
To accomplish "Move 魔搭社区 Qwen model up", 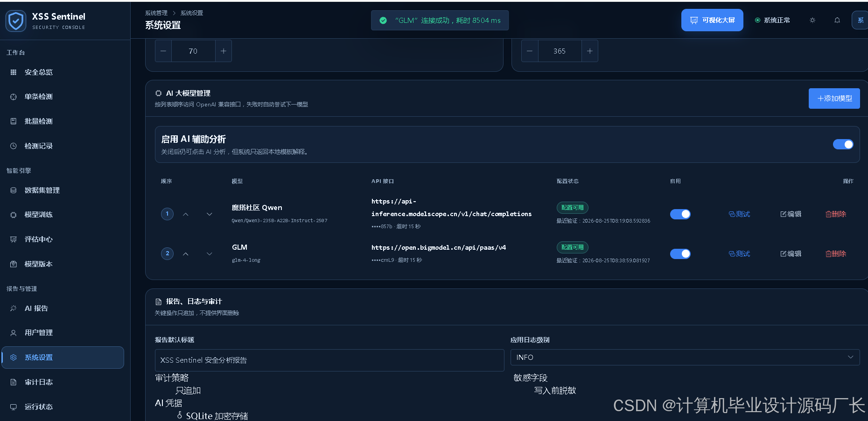I will 186,214.
